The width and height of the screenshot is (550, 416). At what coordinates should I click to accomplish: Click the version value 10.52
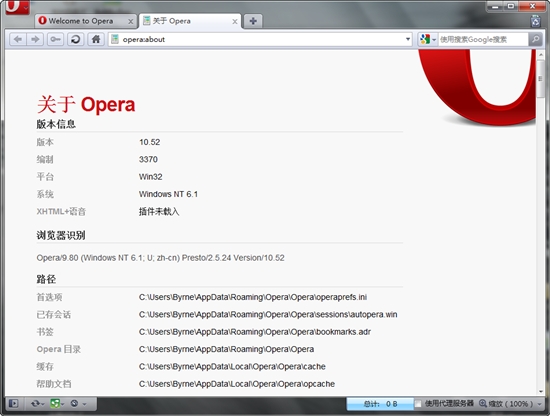pos(149,142)
